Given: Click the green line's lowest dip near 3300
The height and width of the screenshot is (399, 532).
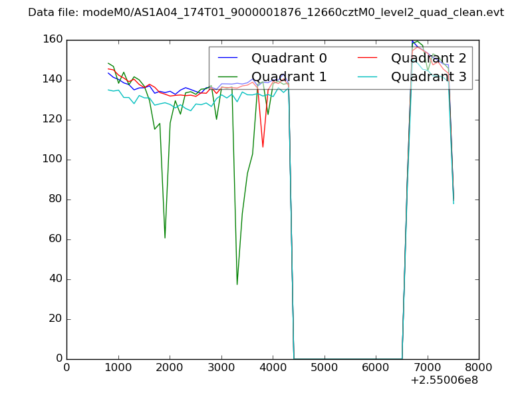Looking at the screenshot, I should [x=237, y=284].
